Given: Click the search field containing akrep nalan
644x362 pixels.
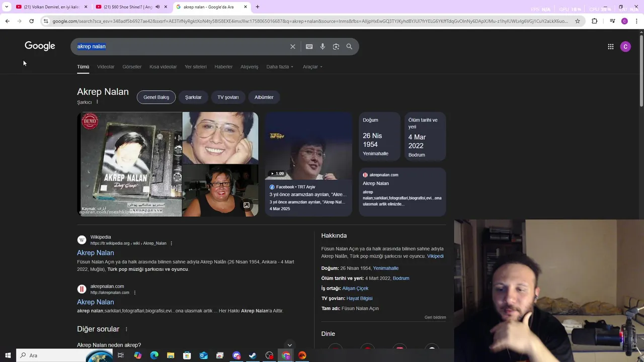Looking at the screenshot, I should pos(181,47).
